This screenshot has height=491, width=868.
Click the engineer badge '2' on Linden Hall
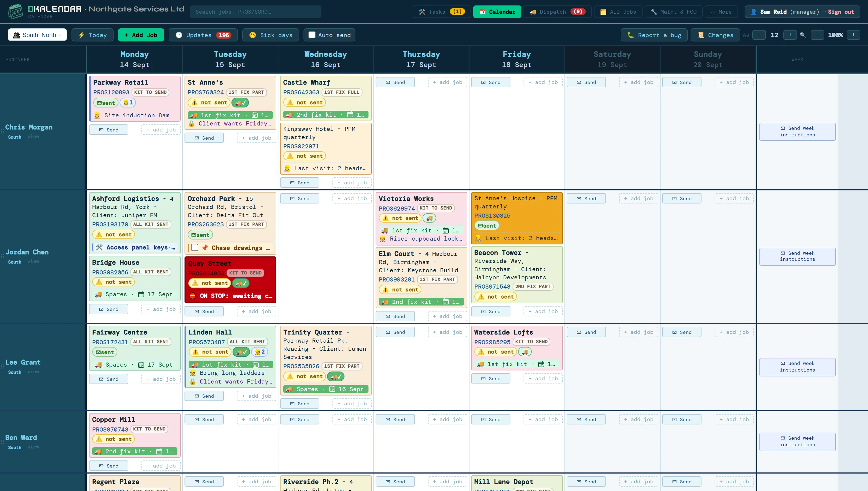coord(260,352)
